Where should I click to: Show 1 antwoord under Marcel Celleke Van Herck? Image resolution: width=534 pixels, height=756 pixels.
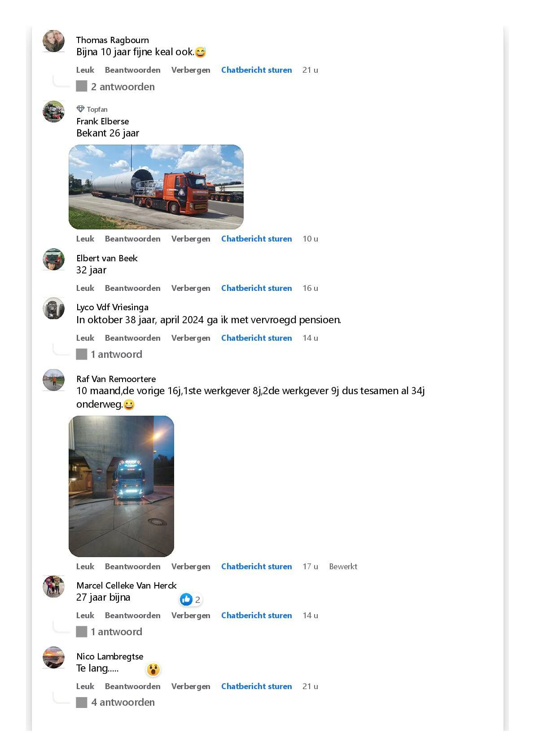(109, 632)
